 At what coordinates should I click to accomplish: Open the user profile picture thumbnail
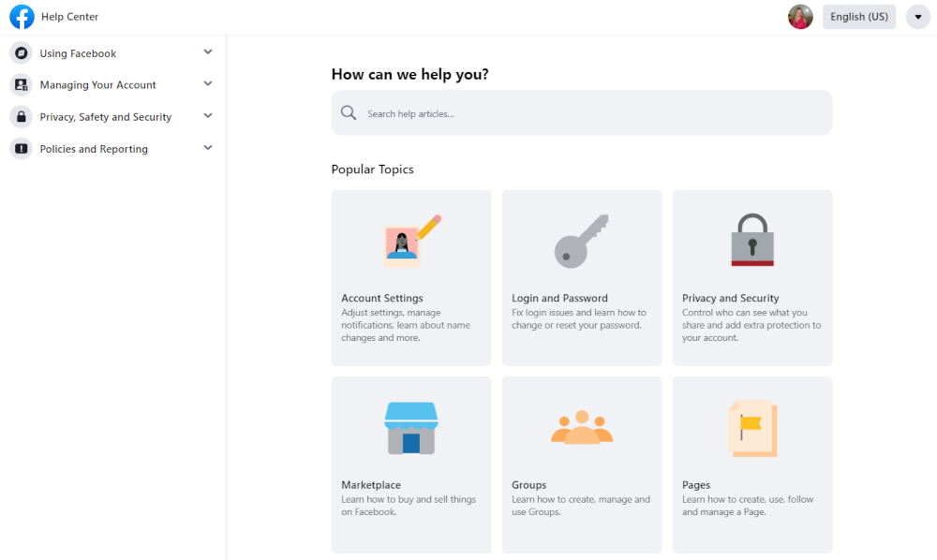click(x=800, y=17)
